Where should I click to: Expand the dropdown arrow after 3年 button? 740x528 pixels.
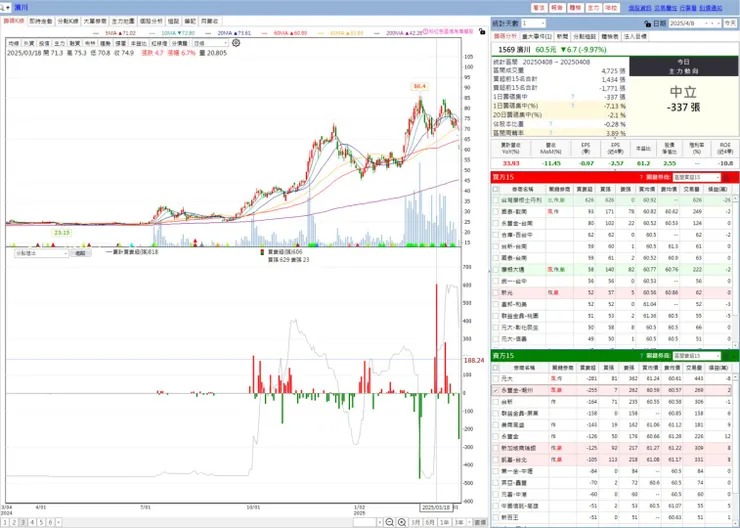(x=468, y=522)
